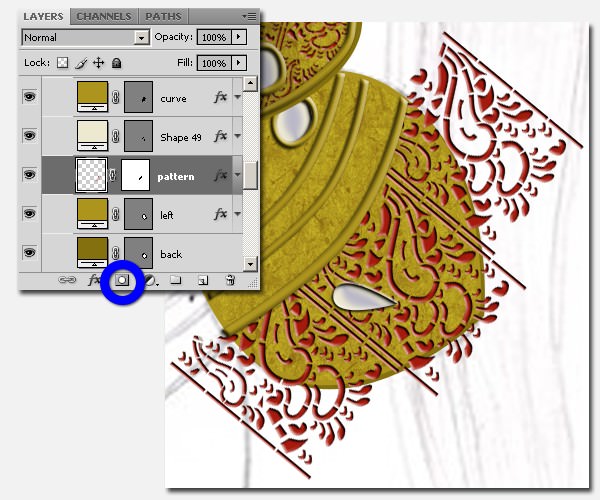This screenshot has height=500, width=600.
Task: Switch to the Channels tab
Action: click(104, 17)
